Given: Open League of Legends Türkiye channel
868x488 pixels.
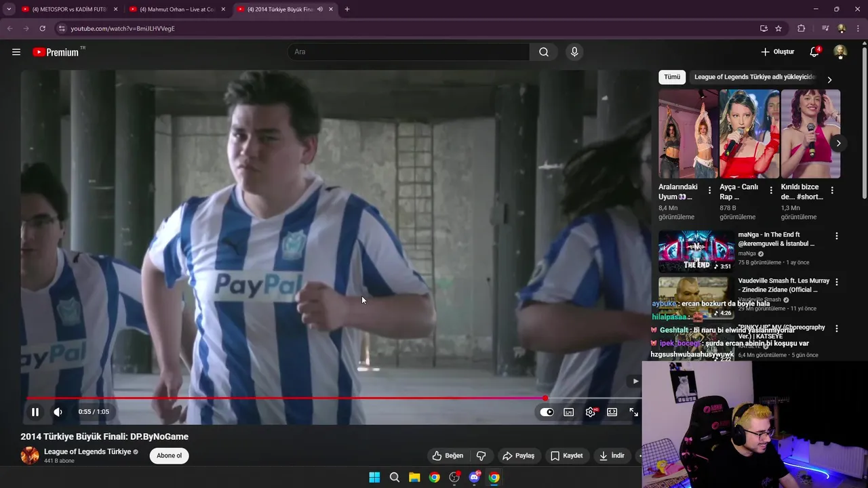Looking at the screenshot, I should (x=87, y=451).
